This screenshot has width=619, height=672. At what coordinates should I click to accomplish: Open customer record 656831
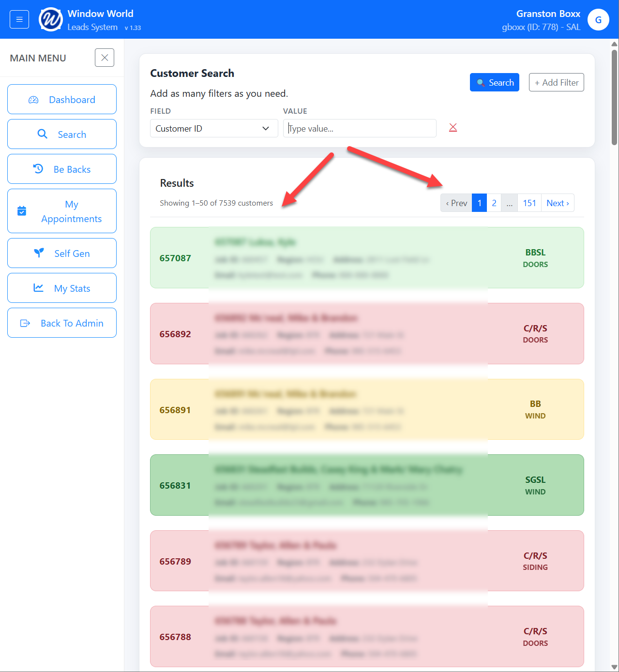pyautogui.click(x=367, y=485)
